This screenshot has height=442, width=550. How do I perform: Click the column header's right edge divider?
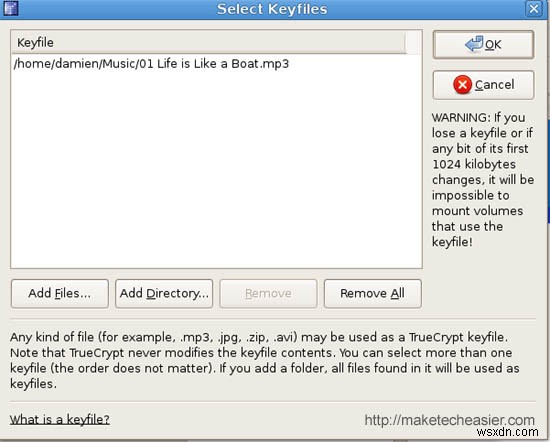406,42
